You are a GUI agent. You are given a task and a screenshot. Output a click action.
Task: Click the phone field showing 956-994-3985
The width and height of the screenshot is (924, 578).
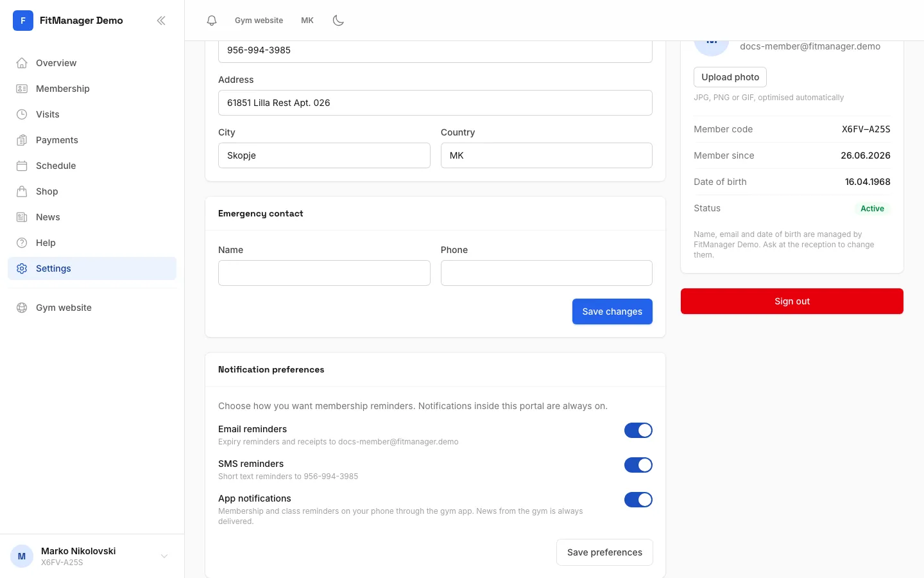(435, 51)
